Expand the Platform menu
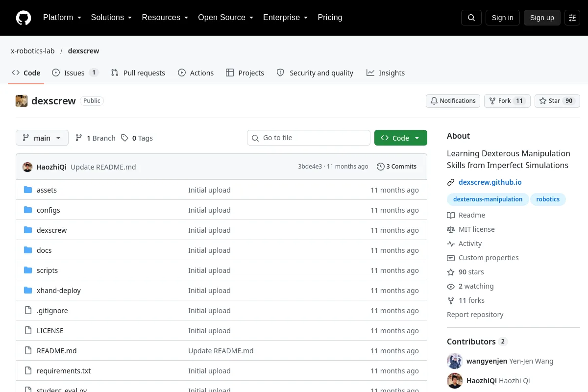Image resolution: width=588 pixels, height=392 pixels. [62, 18]
